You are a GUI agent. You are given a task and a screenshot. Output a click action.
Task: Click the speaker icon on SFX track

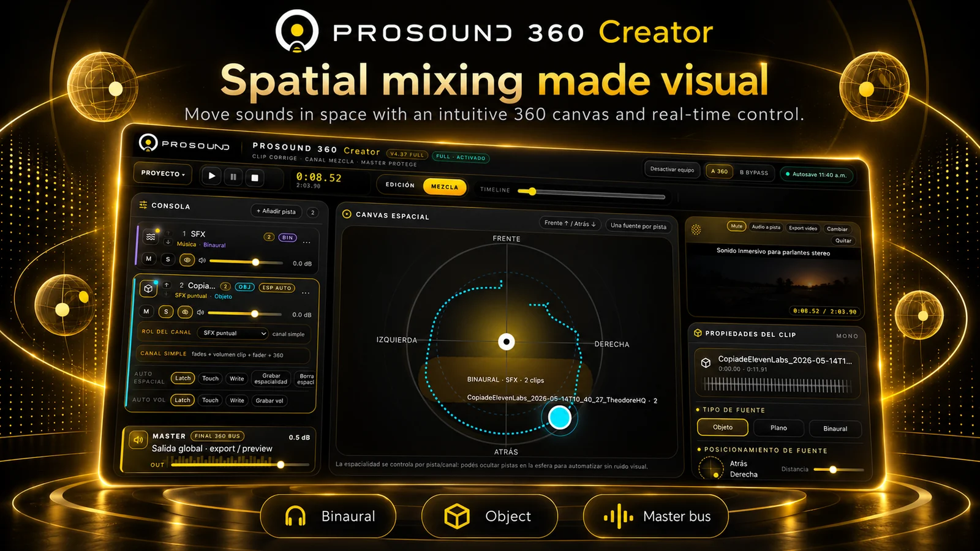click(202, 260)
